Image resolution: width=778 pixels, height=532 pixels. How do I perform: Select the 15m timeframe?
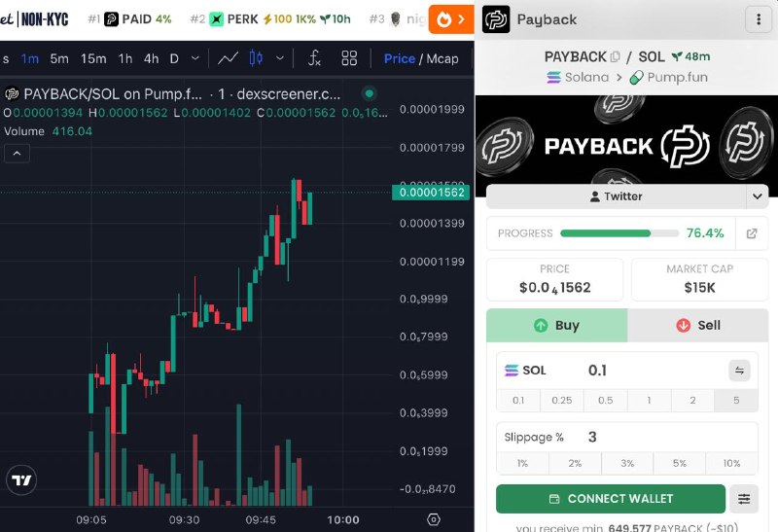point(93,58)
